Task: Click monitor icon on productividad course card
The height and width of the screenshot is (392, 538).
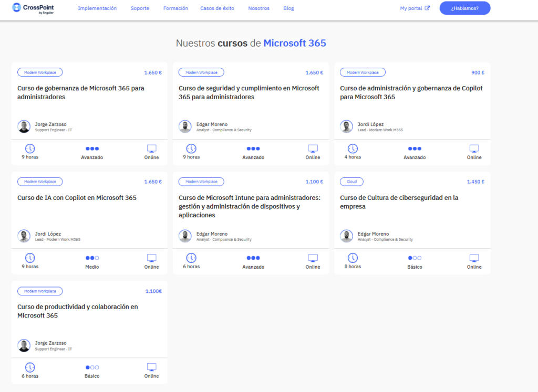Action: [152, 367]
